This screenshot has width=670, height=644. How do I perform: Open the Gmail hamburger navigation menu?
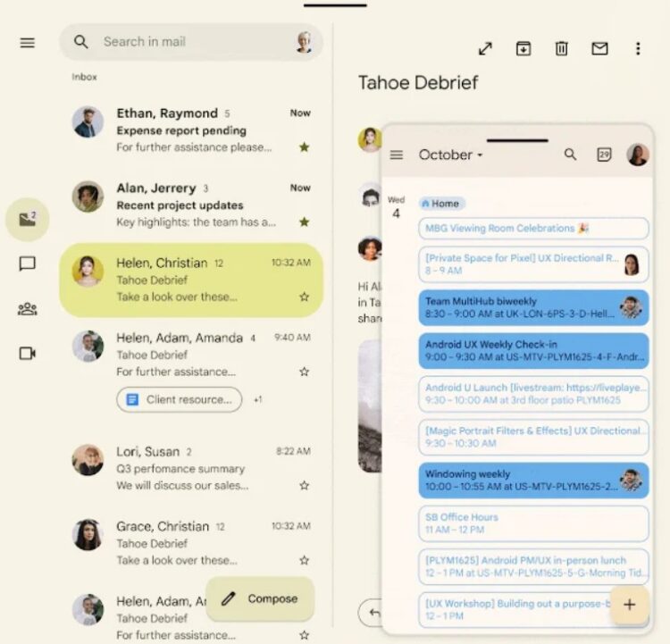(x=28, y=43)
